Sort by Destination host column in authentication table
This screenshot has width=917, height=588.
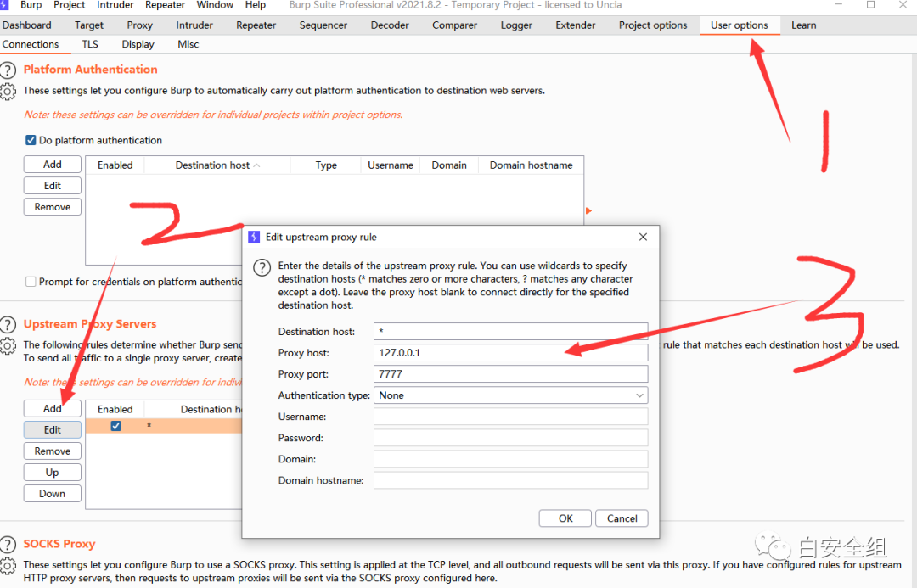(x=217, y=165)
